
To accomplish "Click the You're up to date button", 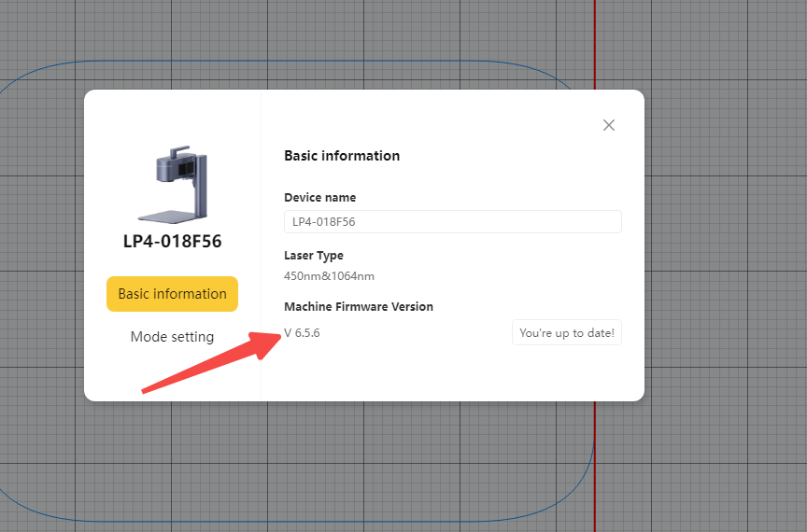I will (567, 332).
